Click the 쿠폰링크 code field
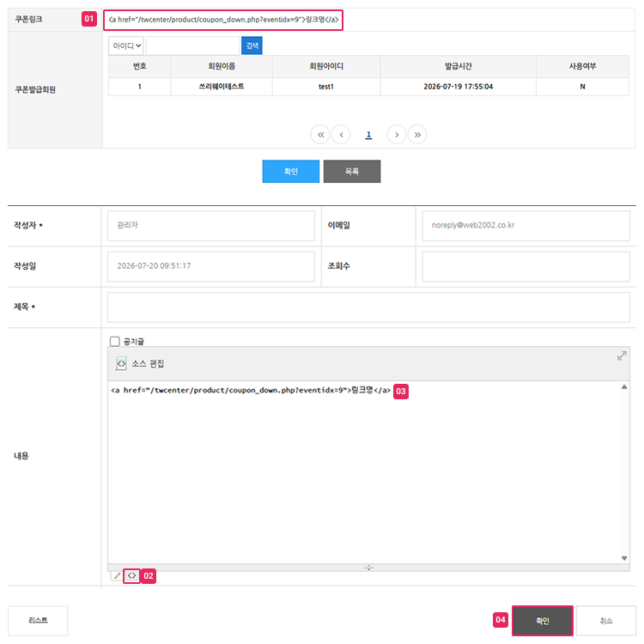Viewport: 644px width, 644px height. [x=223, y=20]
